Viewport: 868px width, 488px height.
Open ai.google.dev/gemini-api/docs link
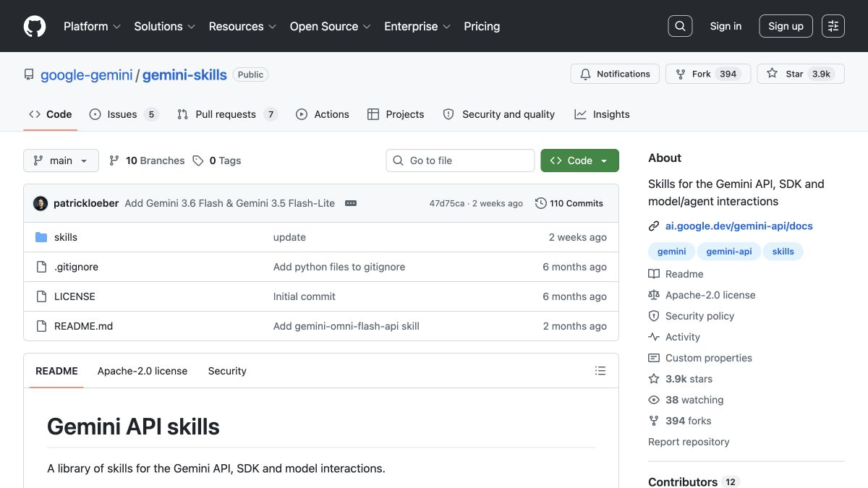point(739,226)
